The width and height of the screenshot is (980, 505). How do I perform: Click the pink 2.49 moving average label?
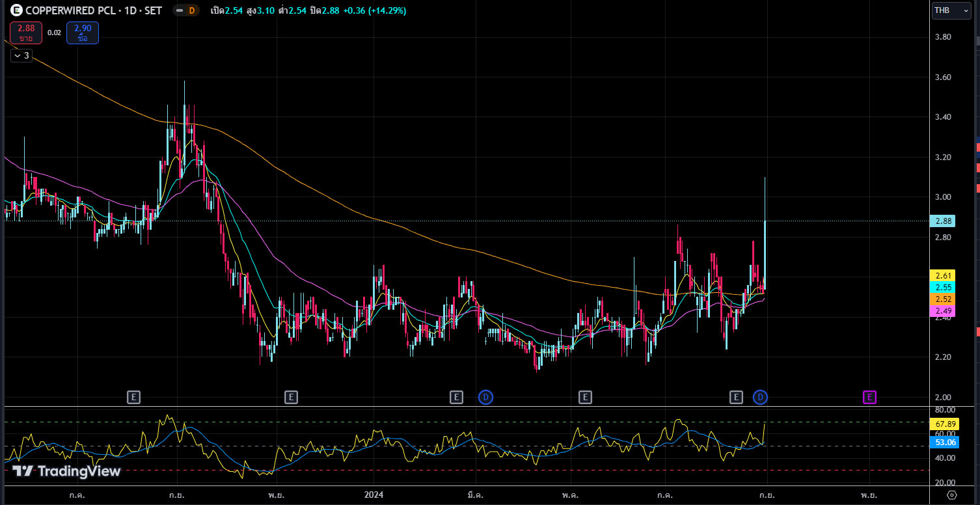[944, 311]
